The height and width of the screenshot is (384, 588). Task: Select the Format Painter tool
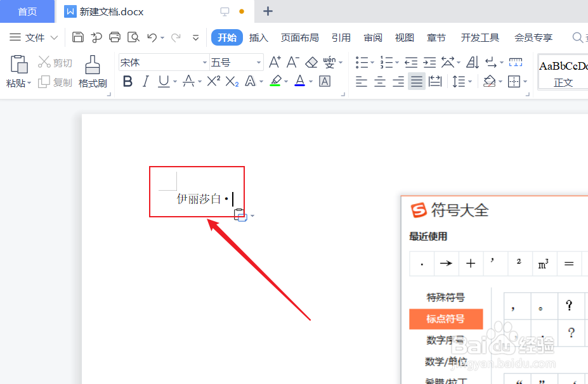(x=92, y=71)
